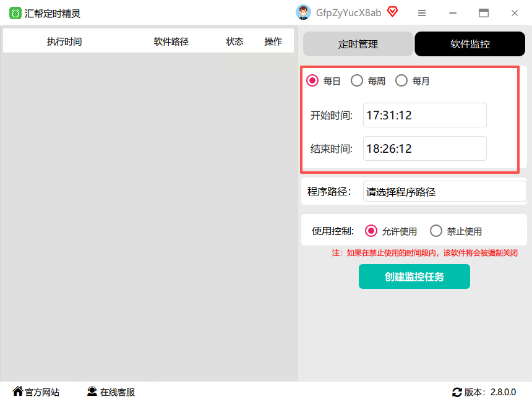532x402 pixels.
Task: Click the 程序路径 label
Action: [329, 191]
